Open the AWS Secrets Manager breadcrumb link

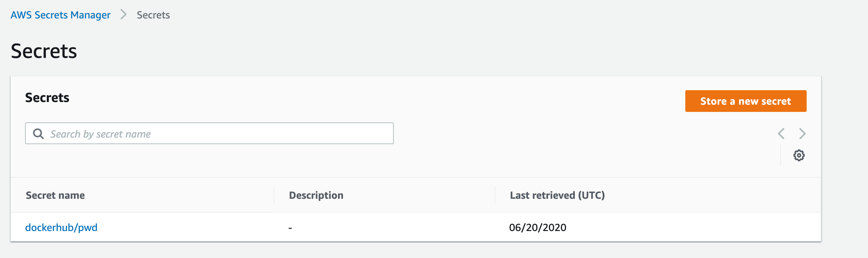[x=60, y=15]
